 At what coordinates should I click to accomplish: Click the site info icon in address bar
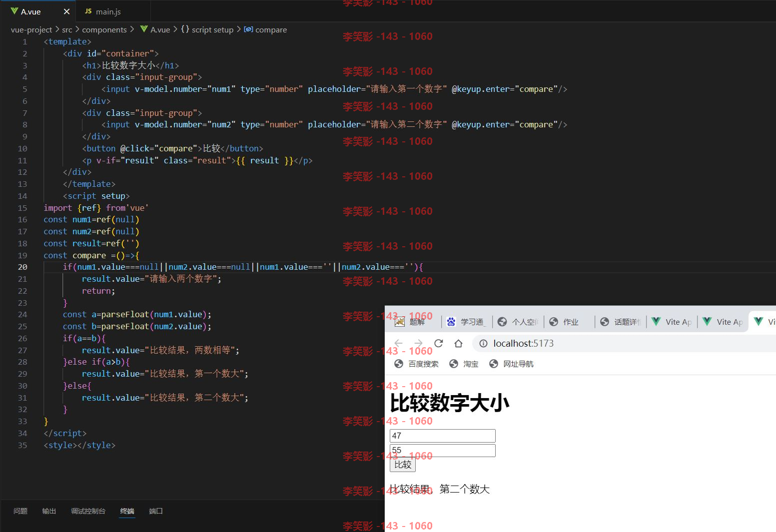483,343
